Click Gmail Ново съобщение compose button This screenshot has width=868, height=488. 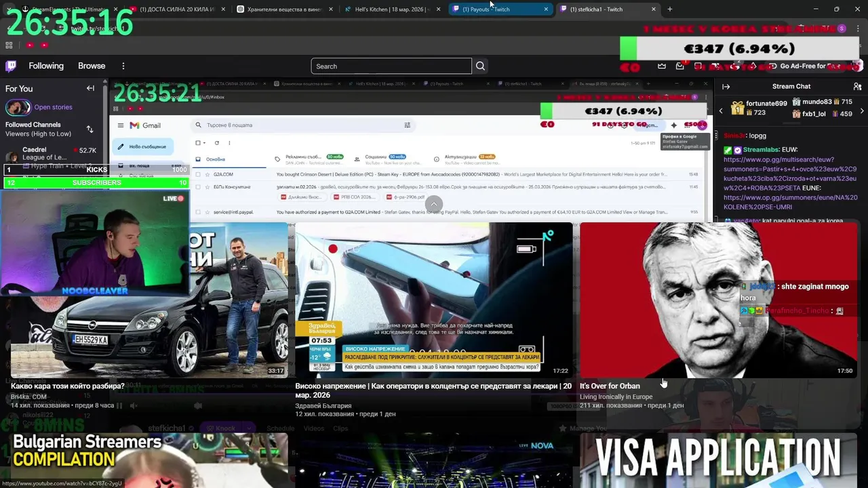tap(143, 146)
